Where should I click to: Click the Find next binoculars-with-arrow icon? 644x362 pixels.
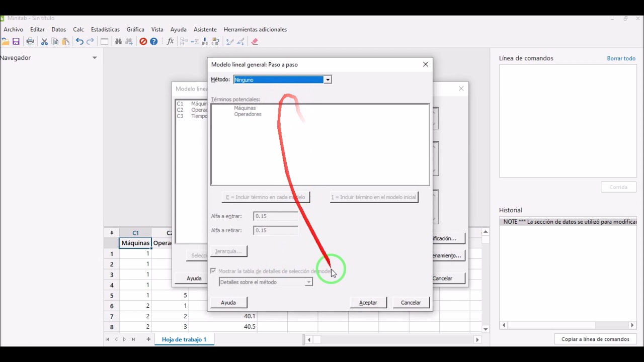[129, 42]
